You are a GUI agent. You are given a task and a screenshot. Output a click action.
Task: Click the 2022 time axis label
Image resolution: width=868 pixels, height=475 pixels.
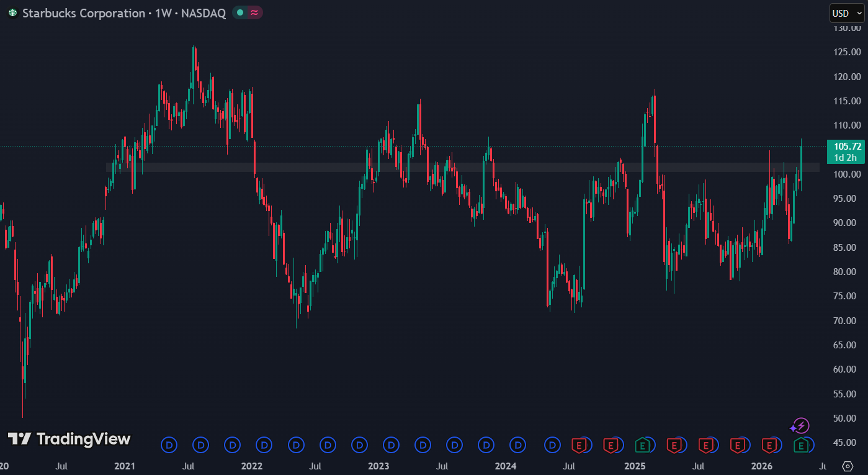(x=252, y=466)
